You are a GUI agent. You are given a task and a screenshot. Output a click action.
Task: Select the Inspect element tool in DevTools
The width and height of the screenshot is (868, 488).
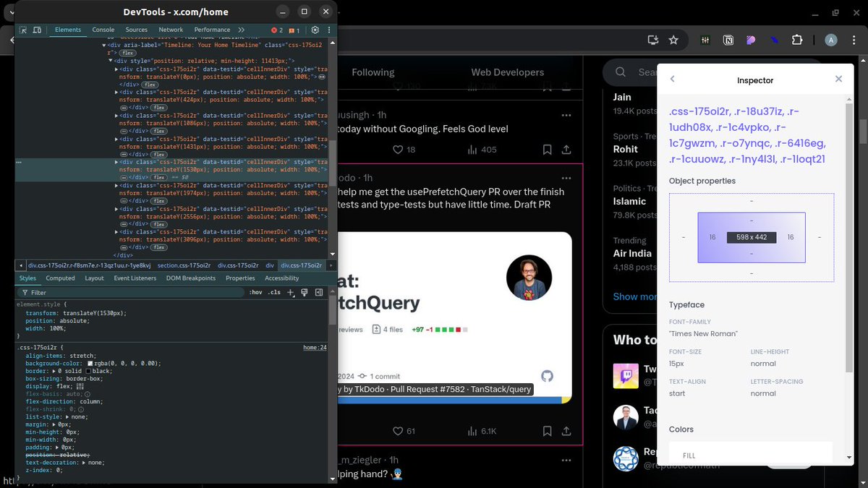click(x=23, y=30)
